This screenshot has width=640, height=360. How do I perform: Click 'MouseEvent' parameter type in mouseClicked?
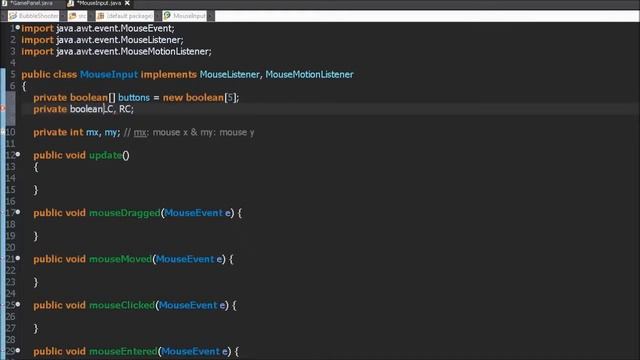pyautogui.click(x=188, y=305)
